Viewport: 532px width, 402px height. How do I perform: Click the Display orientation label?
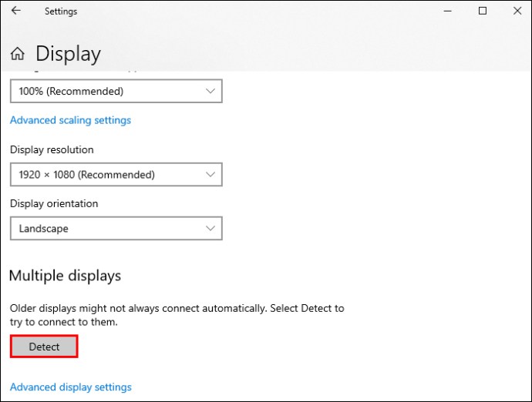coord(54,203)
